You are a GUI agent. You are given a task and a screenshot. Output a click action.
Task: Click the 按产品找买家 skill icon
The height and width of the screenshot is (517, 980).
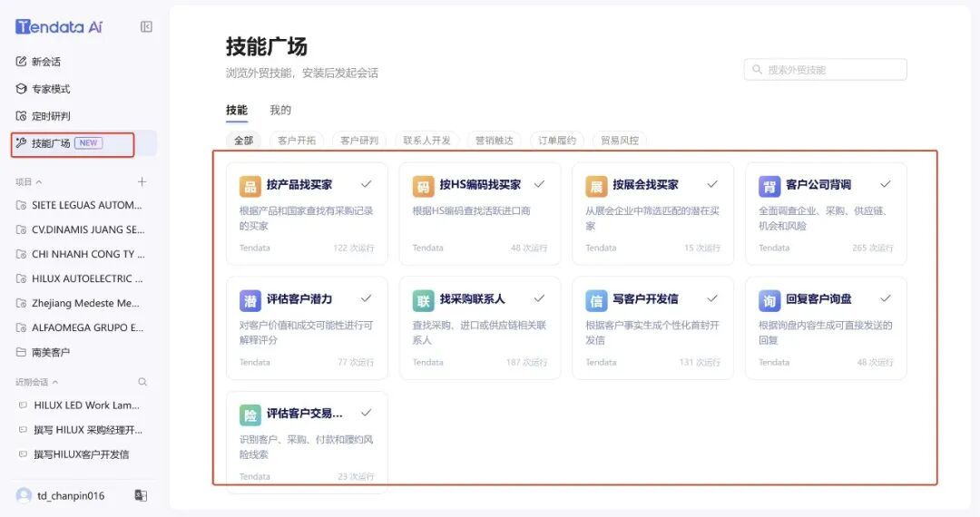[250, 186]
